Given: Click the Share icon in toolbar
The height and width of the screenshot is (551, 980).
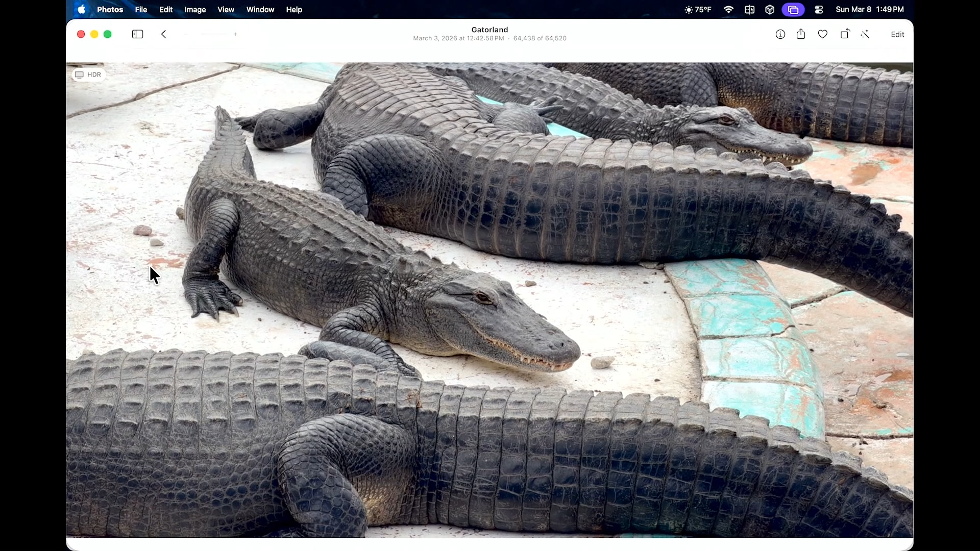Looking at the screenshot, I should click(x=800, y=34).
